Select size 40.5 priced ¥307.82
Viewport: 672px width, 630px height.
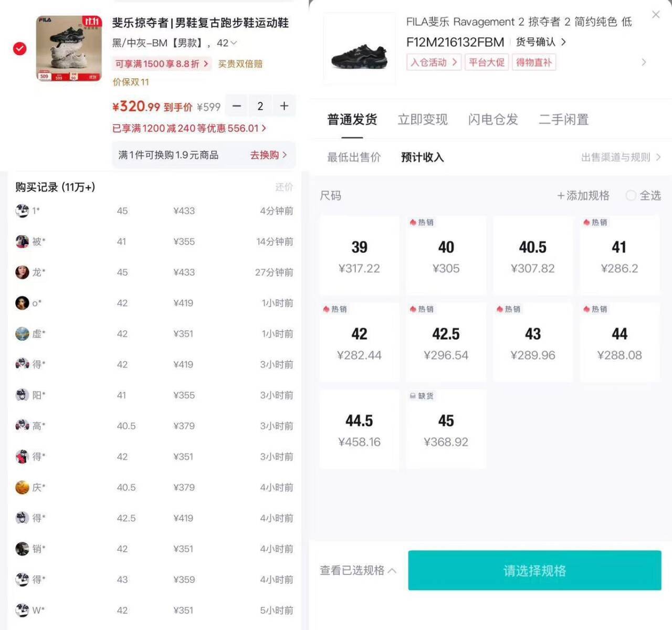click(533, 256)
